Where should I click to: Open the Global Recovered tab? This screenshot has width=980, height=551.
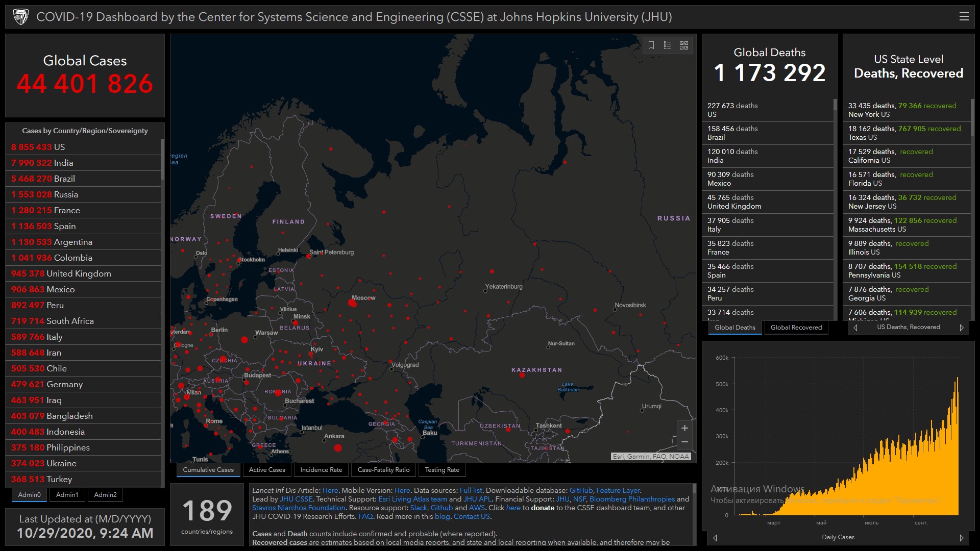coord(796,328)
